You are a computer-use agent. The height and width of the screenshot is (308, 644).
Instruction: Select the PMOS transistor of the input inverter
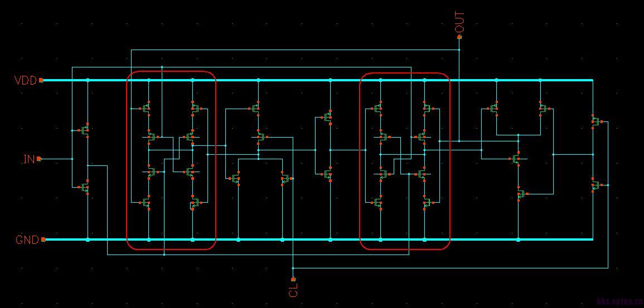click(x=85, y=130)
